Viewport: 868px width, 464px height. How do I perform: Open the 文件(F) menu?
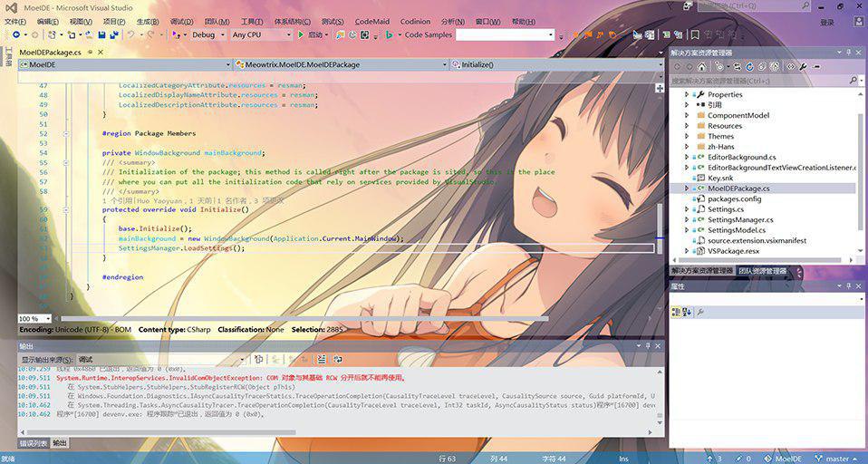(14, 22)
